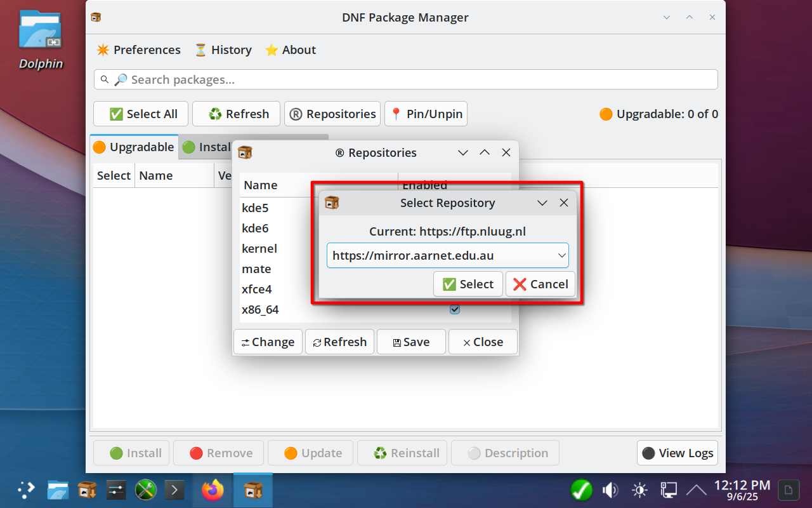Click the green checkmark update tray icon
Image resolution: width=812 pixels, height=508 pixels.
pos(581,490)
